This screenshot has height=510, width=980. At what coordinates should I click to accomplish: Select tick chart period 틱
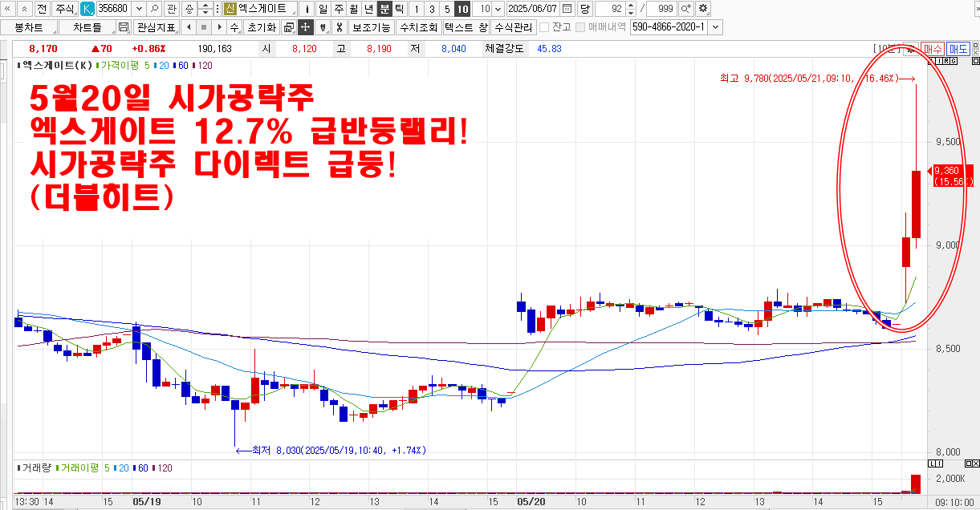click(x=400, y=9)
